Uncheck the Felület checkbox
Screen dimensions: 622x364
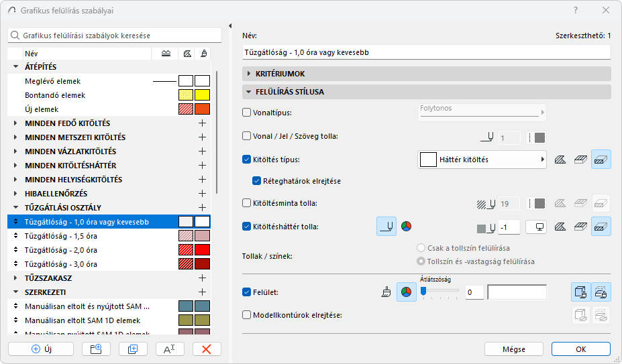[x=247, y=292]
